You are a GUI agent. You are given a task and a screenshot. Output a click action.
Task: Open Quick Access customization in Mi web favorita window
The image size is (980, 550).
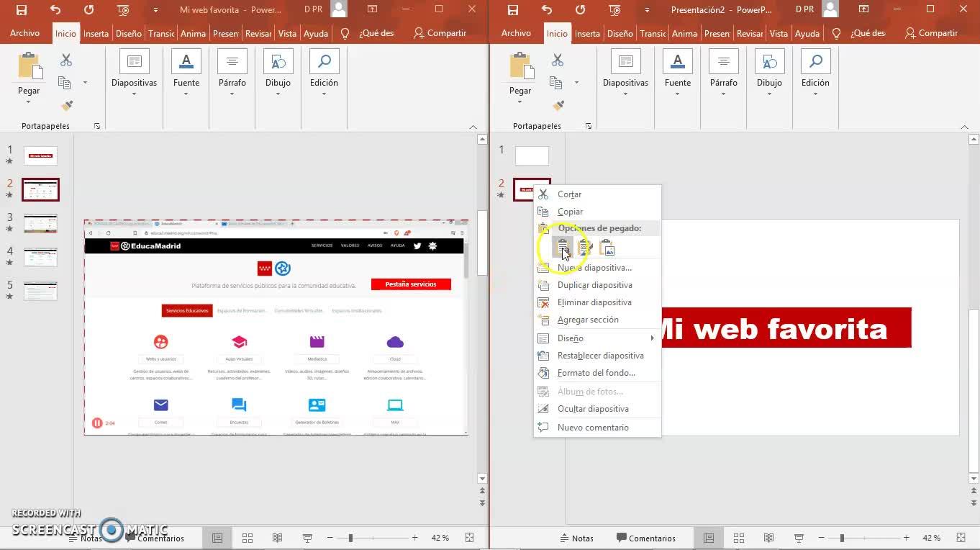(155, 10)
